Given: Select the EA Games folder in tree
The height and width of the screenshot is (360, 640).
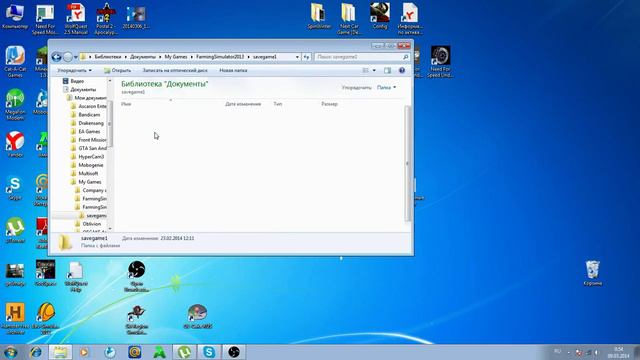Looking at the screenshot, I should coord(85,131).
